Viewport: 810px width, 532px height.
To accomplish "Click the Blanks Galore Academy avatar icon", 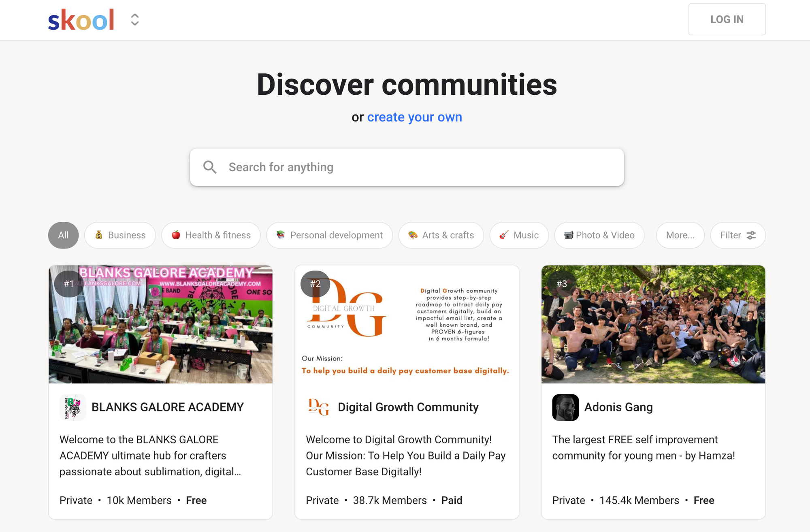I will tap(73, 407).
